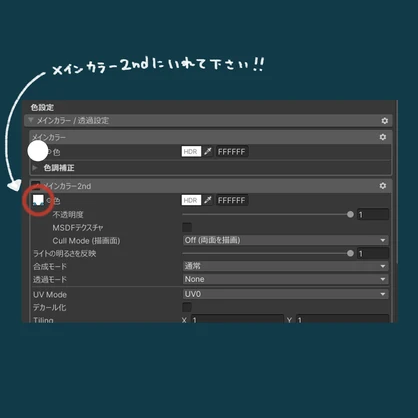Open the 透過モード dropdown set to None
This screenshot has height=418, width=418.
tap(285, 279)
